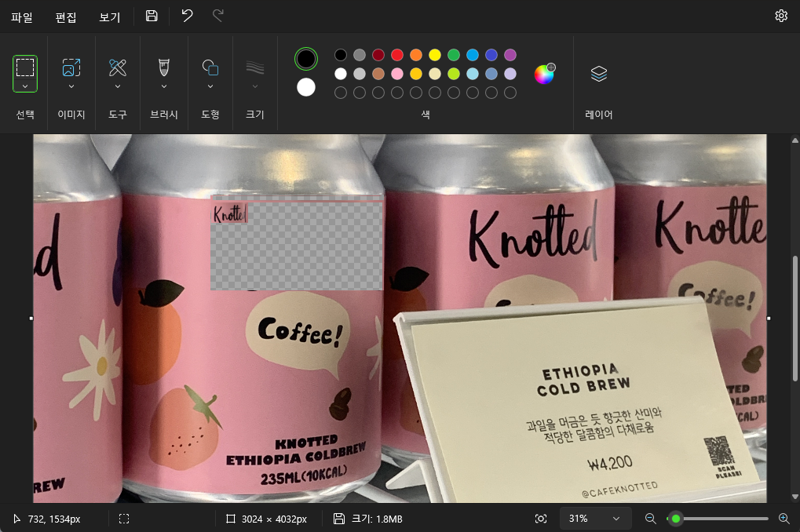The height and width of the screenshot is (532, 800).
Task: Select primary color black circle
Action: [x=306, y=59]
